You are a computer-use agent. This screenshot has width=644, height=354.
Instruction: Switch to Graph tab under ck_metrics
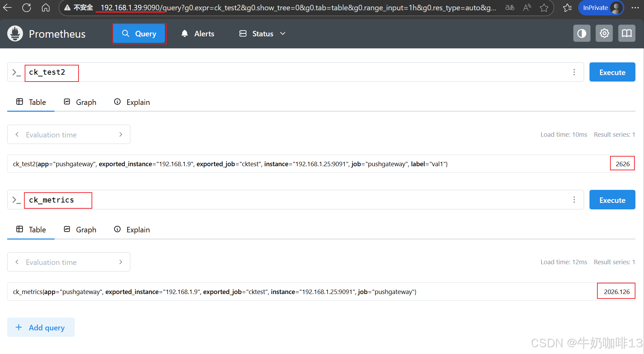coord(80,230)
